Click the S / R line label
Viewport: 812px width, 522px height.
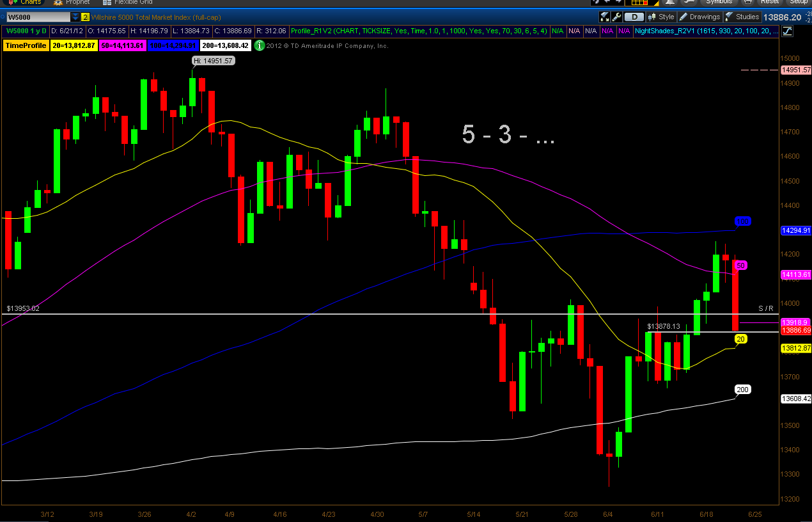point(766,308)
